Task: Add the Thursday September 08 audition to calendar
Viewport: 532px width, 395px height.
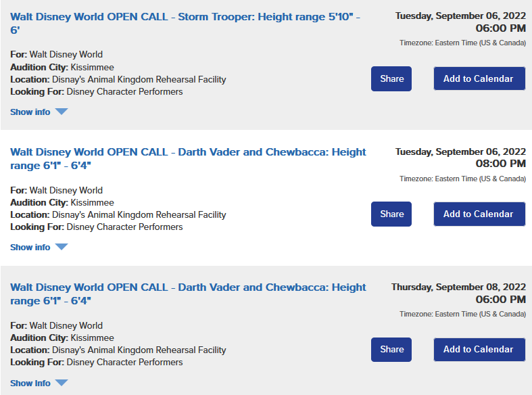Action: coord(479,349)
